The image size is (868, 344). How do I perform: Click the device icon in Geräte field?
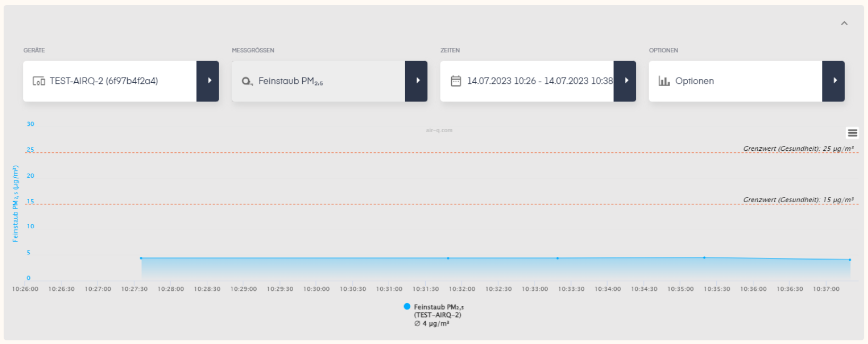[39, 81]
